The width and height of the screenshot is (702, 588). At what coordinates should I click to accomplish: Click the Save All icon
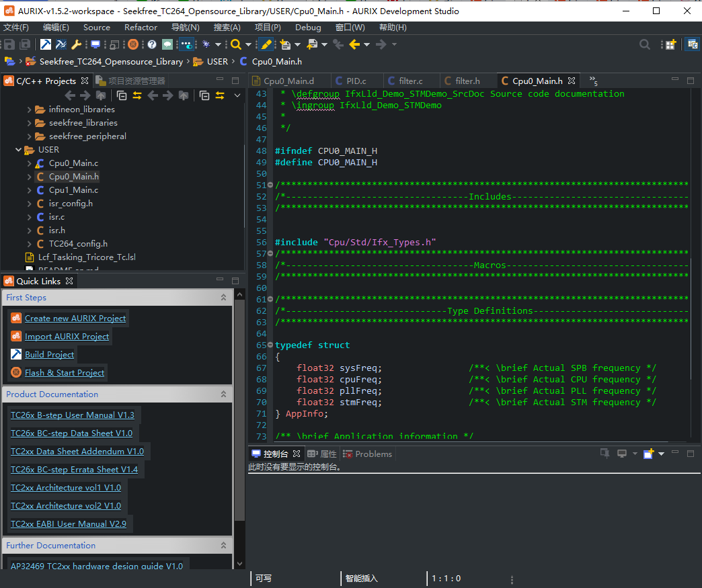[24, 44]
